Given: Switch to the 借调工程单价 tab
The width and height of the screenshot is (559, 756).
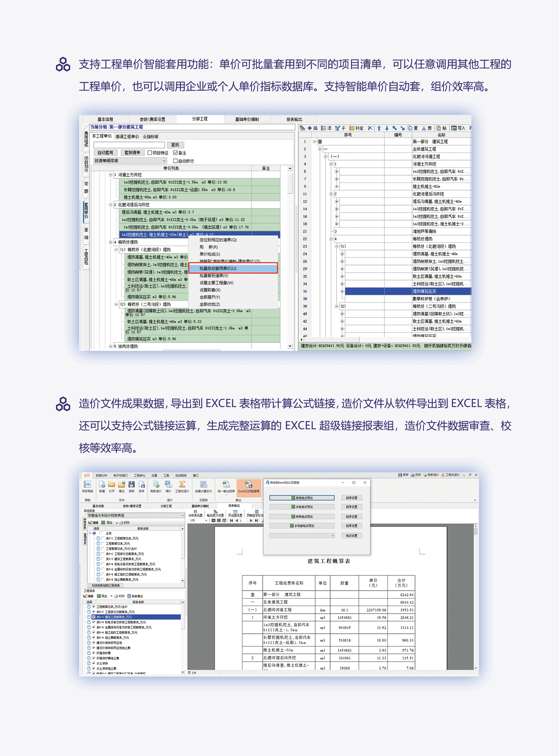Looking at the screenshot, I should [x=127, y=137].
